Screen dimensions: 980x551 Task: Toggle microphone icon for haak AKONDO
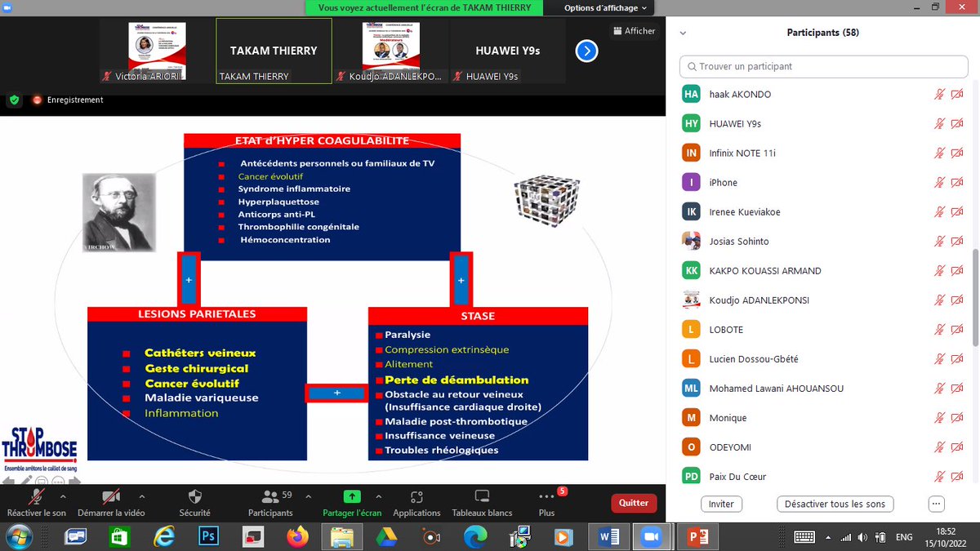(x=939, y=95)
